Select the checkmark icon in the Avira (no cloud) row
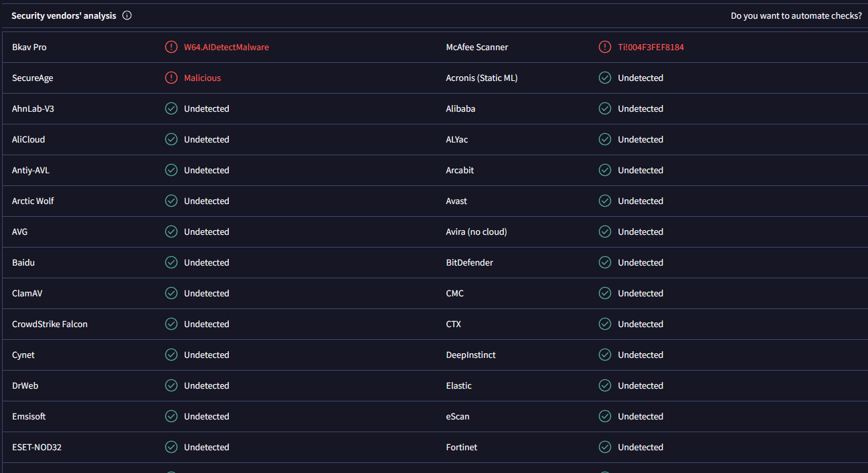This screenshot has height=473, width=868. pyautogui.click(x=605, y=231)
